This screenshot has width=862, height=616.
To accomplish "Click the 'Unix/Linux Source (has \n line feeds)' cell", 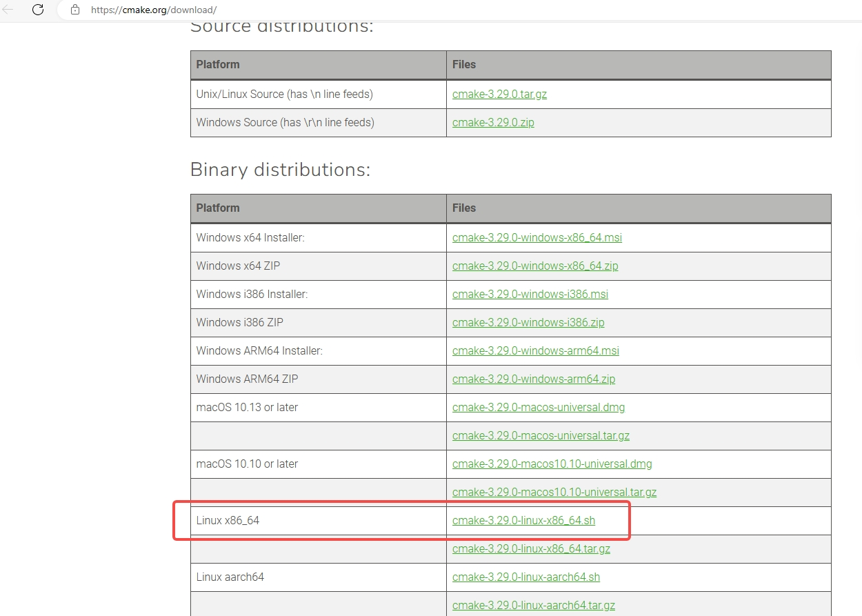I will pos(319,94).
